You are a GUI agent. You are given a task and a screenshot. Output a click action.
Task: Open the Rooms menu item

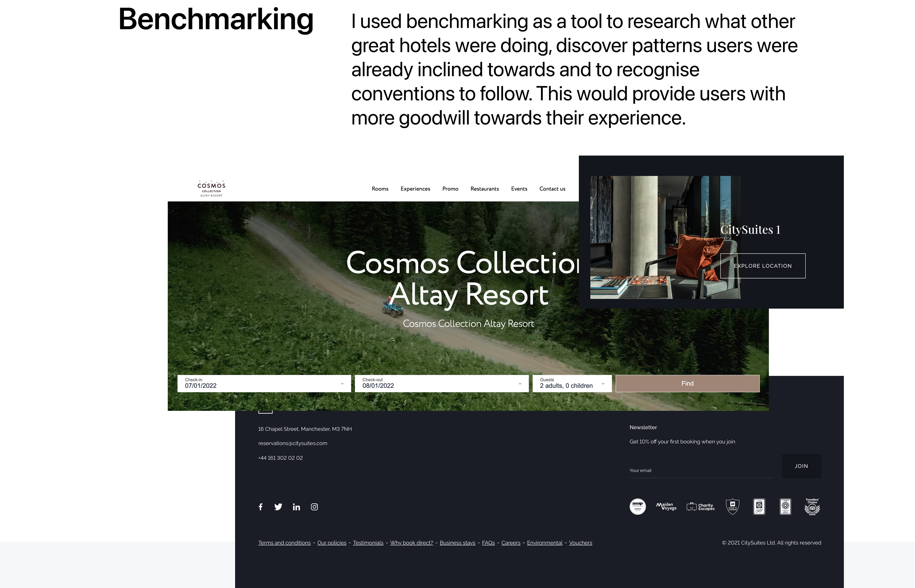(x=380, y=189)
